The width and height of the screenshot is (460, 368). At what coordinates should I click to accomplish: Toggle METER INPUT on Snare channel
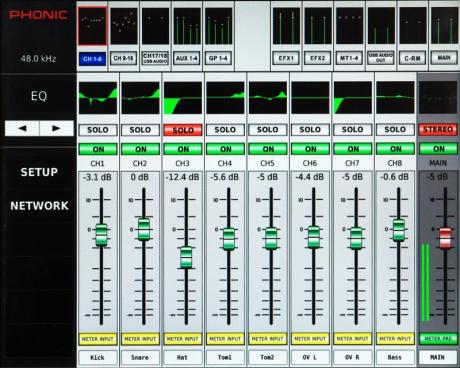[x=140, y=339]
